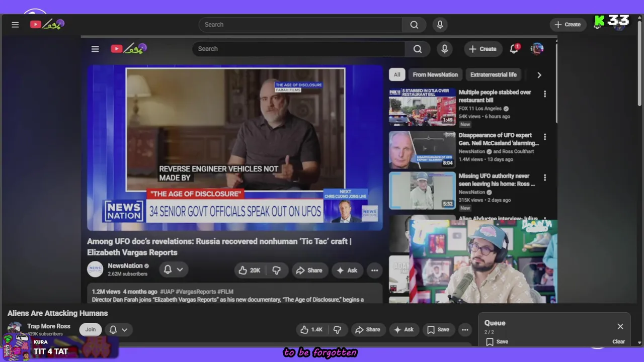Click the outer YouTube logo
The width and height of the screenshot is (644, 362).
pos(47,24)
